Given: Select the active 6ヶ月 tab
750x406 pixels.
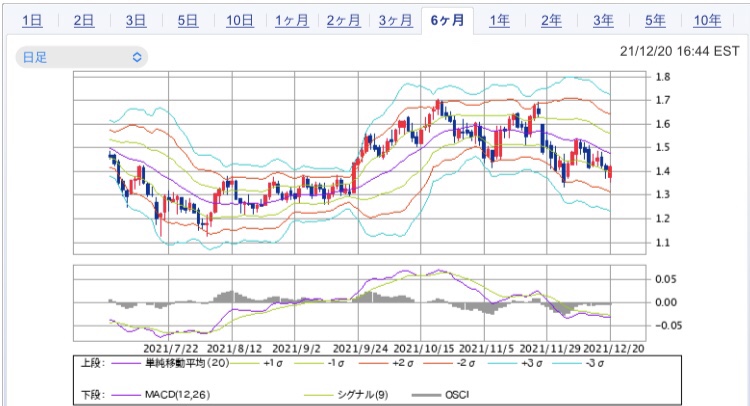Looking at the screenshot, I should (x=448, y=20).
